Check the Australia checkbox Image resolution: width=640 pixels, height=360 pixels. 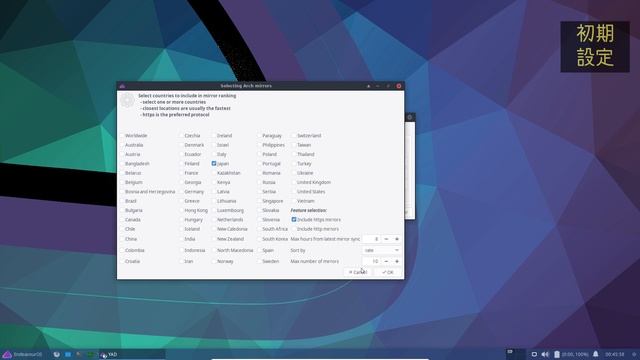coord(122,145)
